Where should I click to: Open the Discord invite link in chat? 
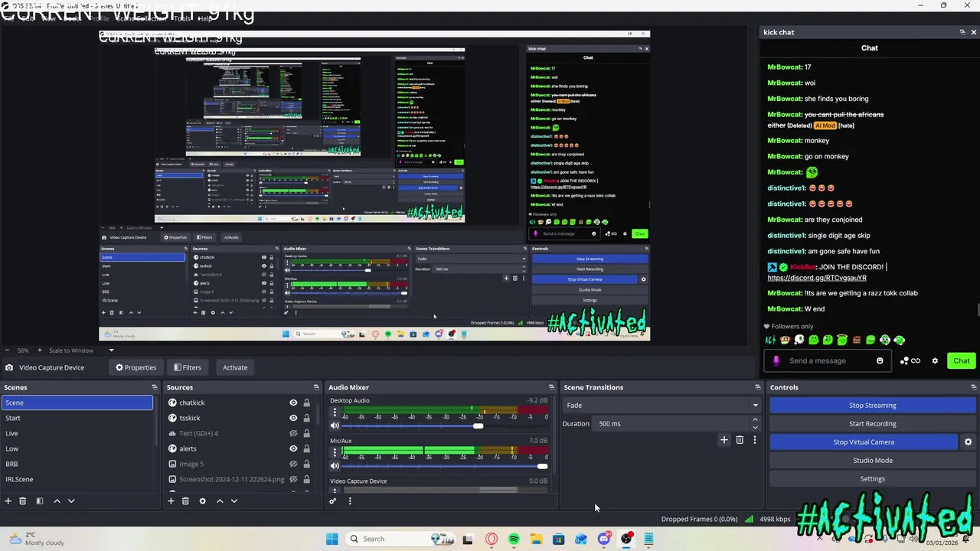pos(817,278)
